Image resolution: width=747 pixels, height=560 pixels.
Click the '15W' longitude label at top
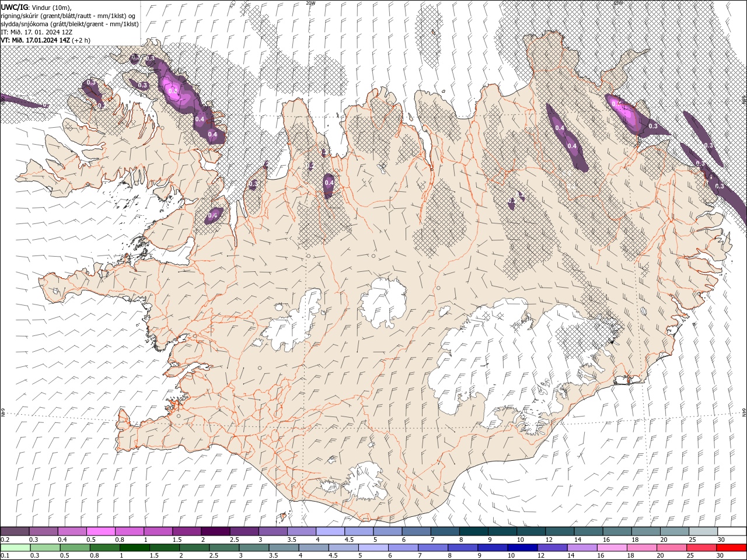618,3
